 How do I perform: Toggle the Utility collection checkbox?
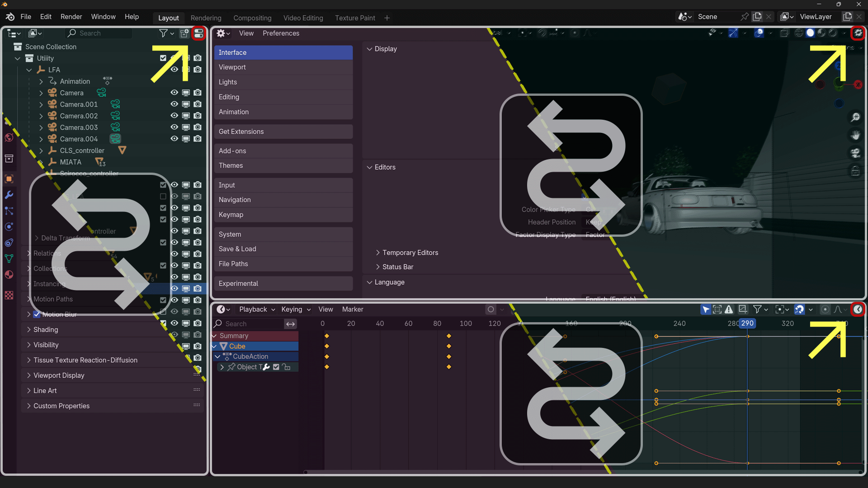[x=162, y=58]
